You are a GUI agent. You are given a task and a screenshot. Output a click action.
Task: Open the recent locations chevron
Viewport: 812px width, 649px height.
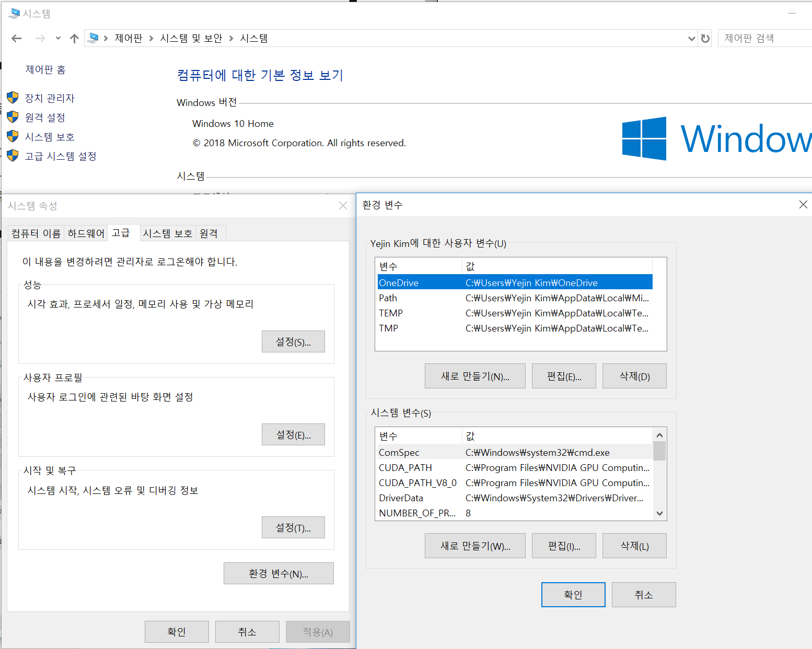coord(58,38)
